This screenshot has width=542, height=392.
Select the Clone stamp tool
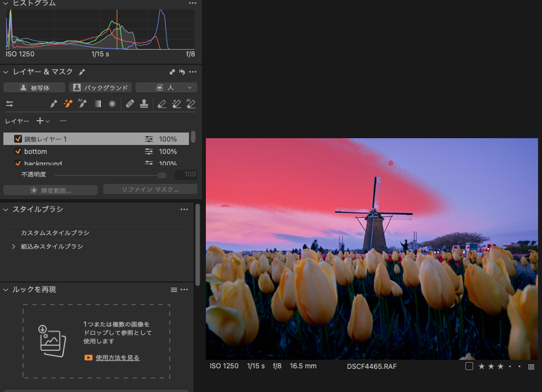144,104
